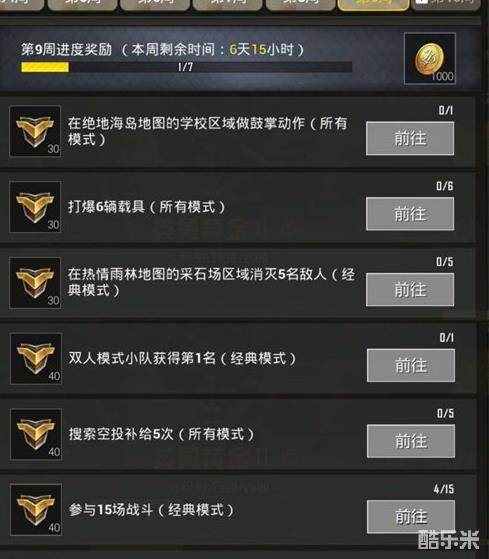Tap badge icon for airdrop search mission

pos(36,434)
